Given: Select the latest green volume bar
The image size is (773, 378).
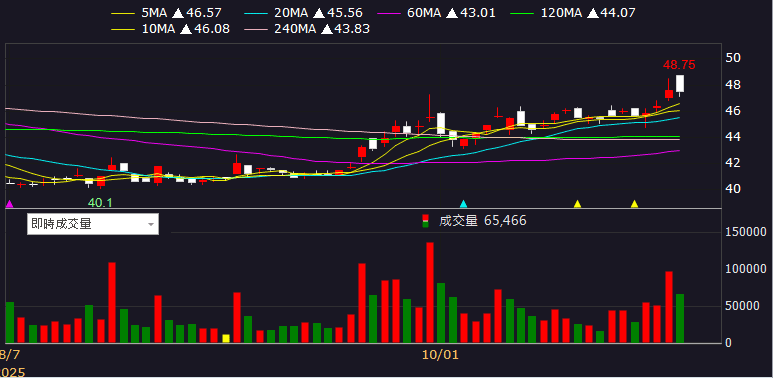Looking at the screenshot, I should [x=680, y=318].
